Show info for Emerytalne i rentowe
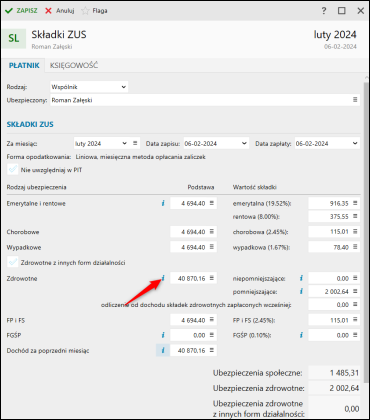370x420 pixels. (163, 203)
